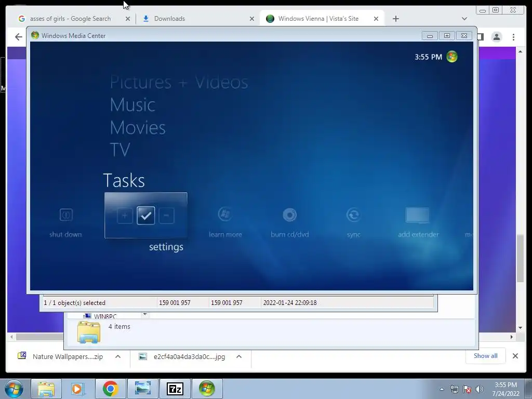This screenshot has width=532, height=399.
Task: Open Windows Media Player from the taskbar
Action: (78, 389)
